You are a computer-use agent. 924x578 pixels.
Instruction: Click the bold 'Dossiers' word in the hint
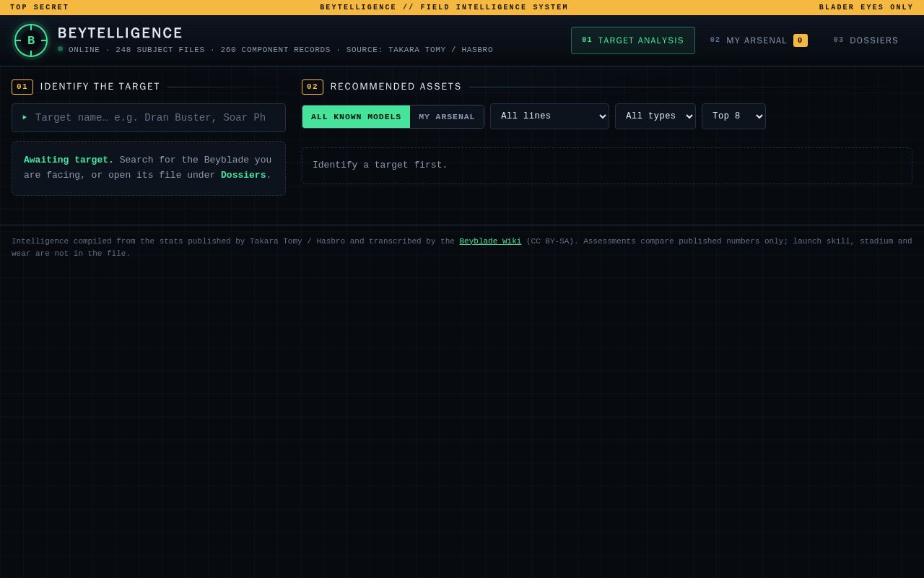pyautogui.click(x=243, y=175)
